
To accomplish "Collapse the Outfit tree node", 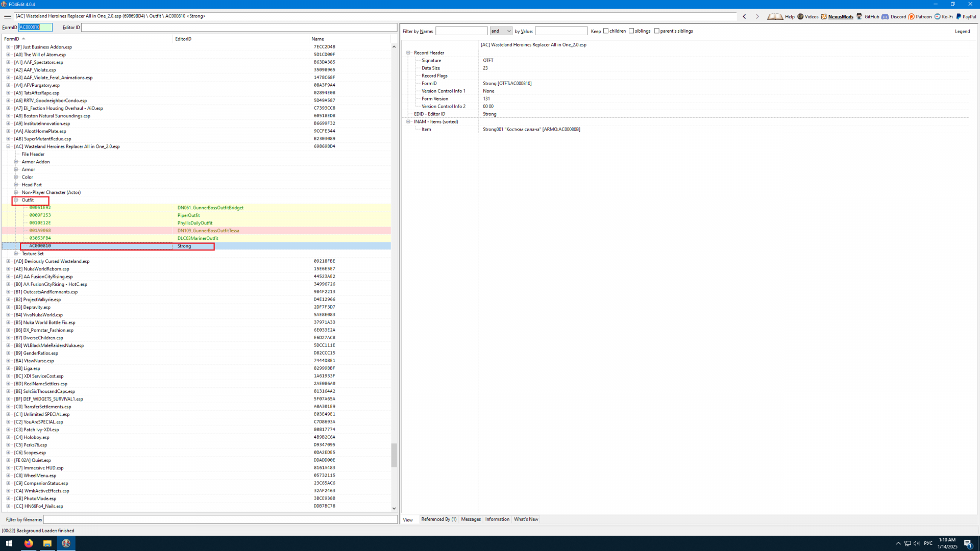I will [16, 200].
